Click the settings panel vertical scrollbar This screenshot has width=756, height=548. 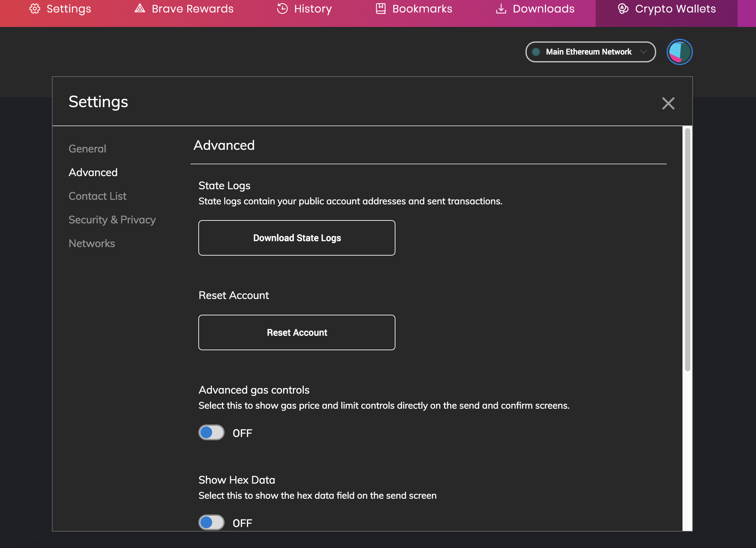687,249
